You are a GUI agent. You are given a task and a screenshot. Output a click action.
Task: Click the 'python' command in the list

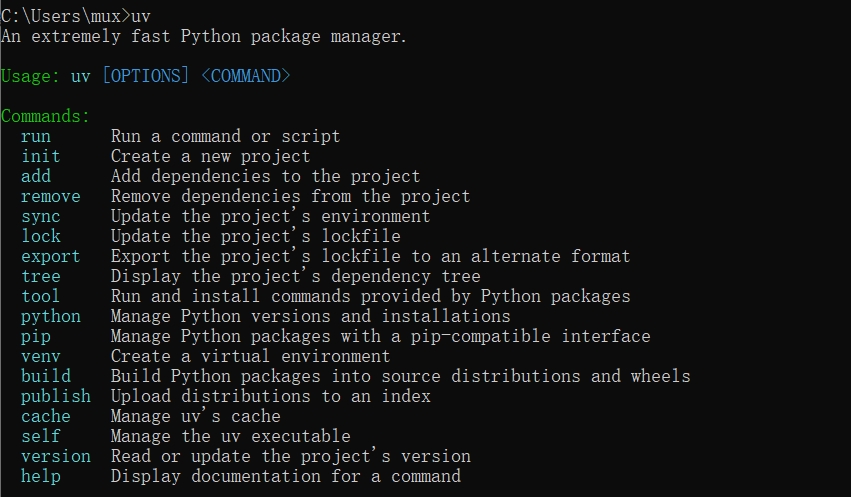pyautogui.click(x=51, y=316)
